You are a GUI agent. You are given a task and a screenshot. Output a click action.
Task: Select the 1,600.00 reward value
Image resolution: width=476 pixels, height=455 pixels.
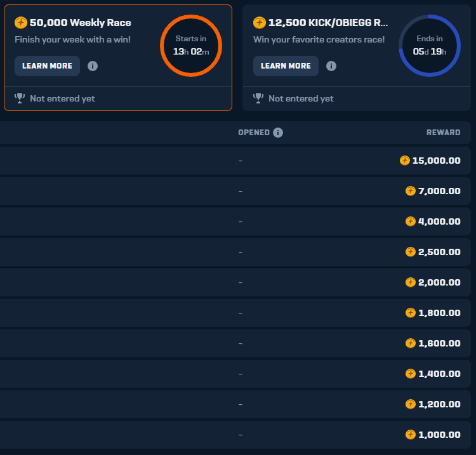click(439, 343)
